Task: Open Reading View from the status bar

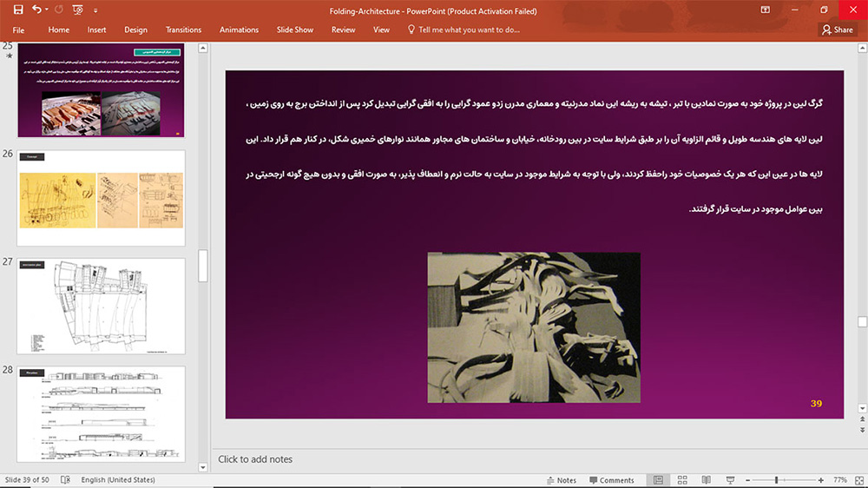Action: coord(706,479)
